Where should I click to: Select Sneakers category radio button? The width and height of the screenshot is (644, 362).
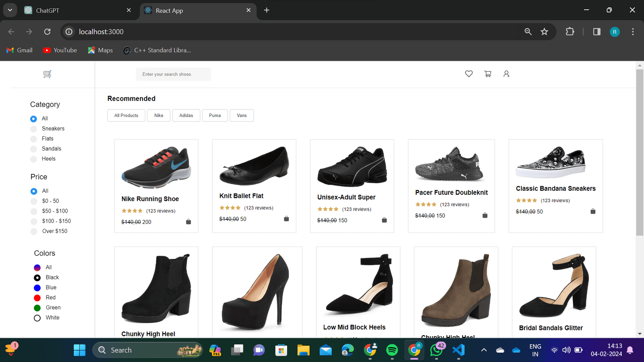click(34, 129)
